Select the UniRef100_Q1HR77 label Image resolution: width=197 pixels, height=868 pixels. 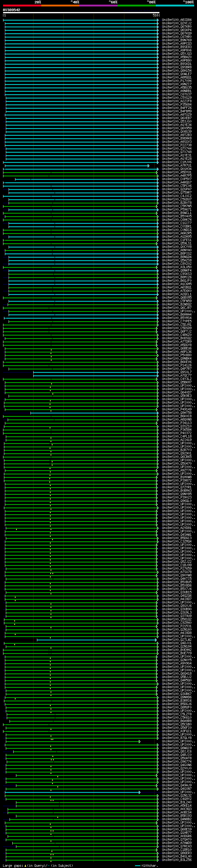[x=177, y=833]
